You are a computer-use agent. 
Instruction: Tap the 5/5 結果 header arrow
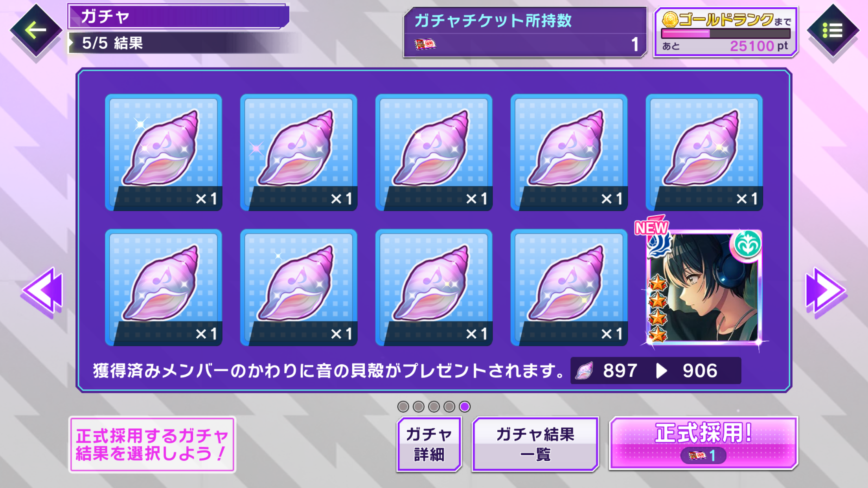point(71,43)
